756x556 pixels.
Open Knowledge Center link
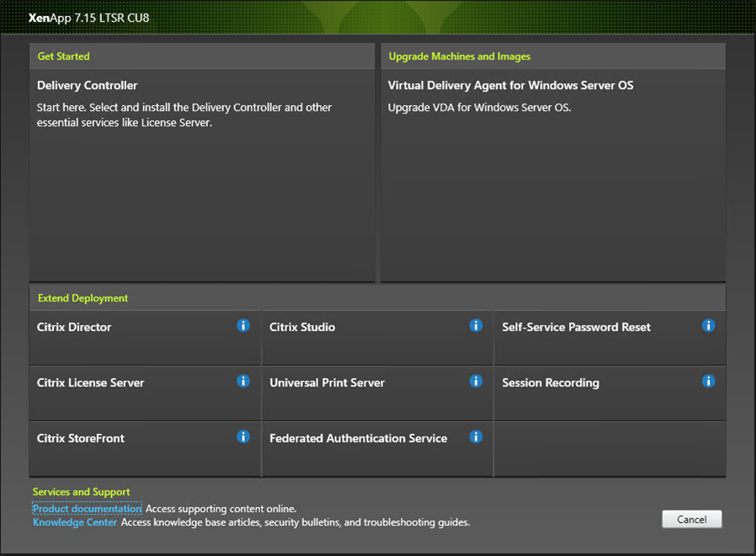coord(75,522)
